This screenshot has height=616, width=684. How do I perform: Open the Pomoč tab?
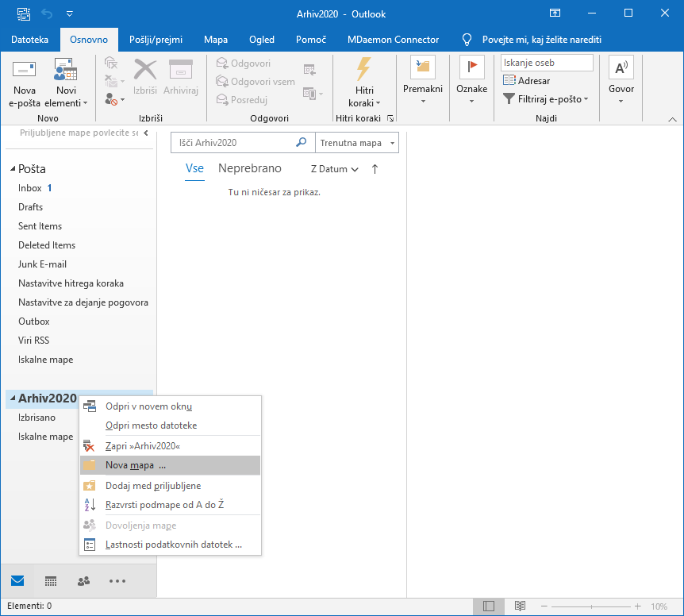click(x=310, y=40)
